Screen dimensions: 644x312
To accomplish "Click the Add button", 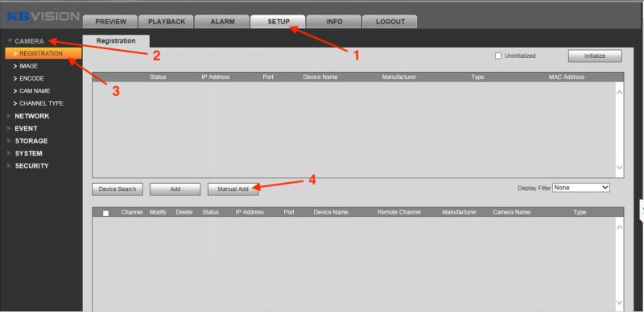I will [x=175, y=189].
